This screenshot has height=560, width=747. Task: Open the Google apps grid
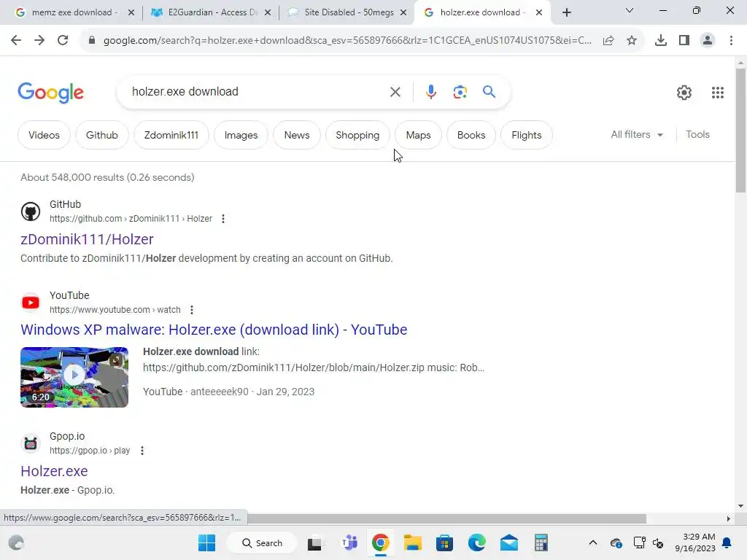718,93
